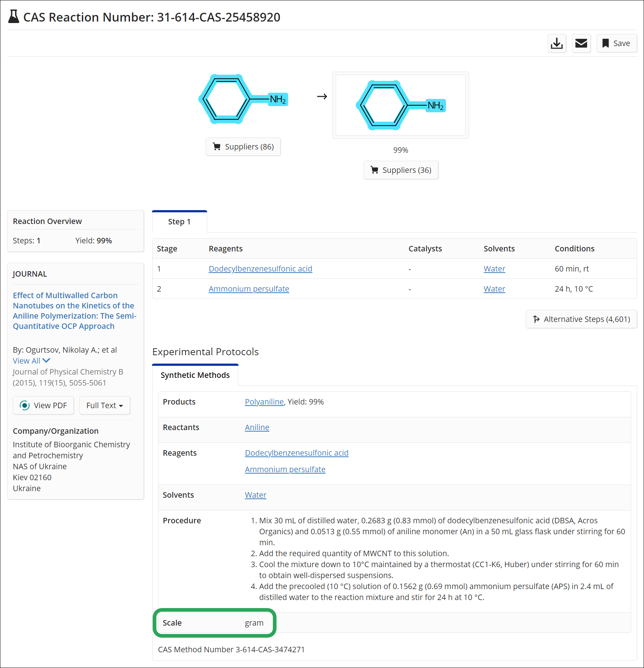
Task: Click the '24 h, 10 °C' conditions cell
Action: click(x=573, y=289)
